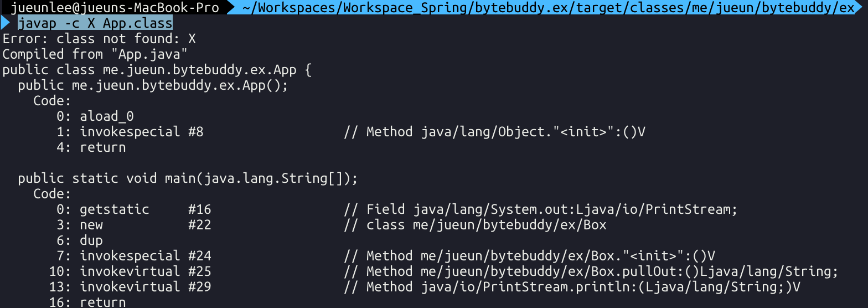Viewport: 868px width, 308px height.
Task: Click the 'Code:' label under main method
Action: [53, 194]
